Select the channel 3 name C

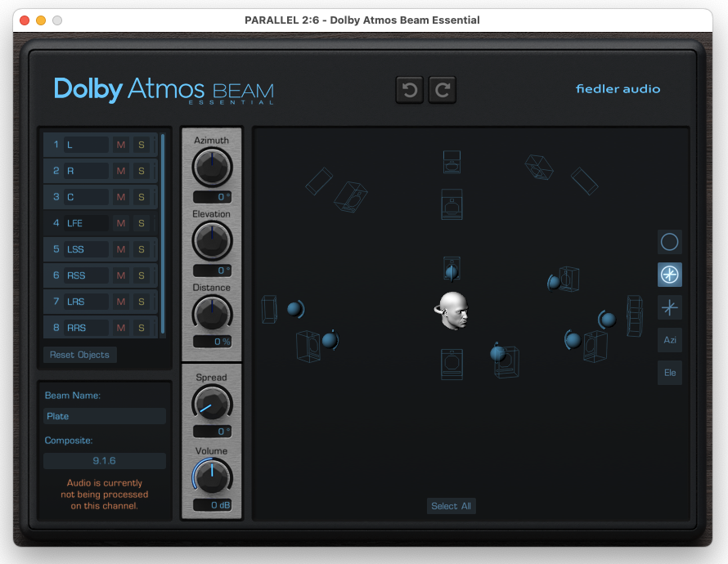pyautogui.click(x=87, y=197)
